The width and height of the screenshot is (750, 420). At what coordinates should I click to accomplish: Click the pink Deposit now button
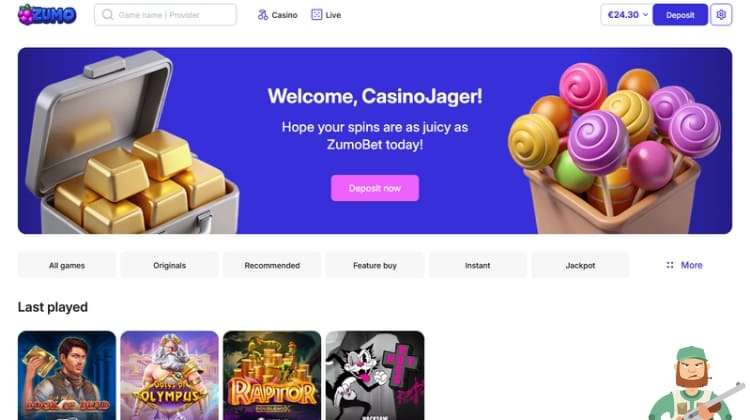point(375,188)
